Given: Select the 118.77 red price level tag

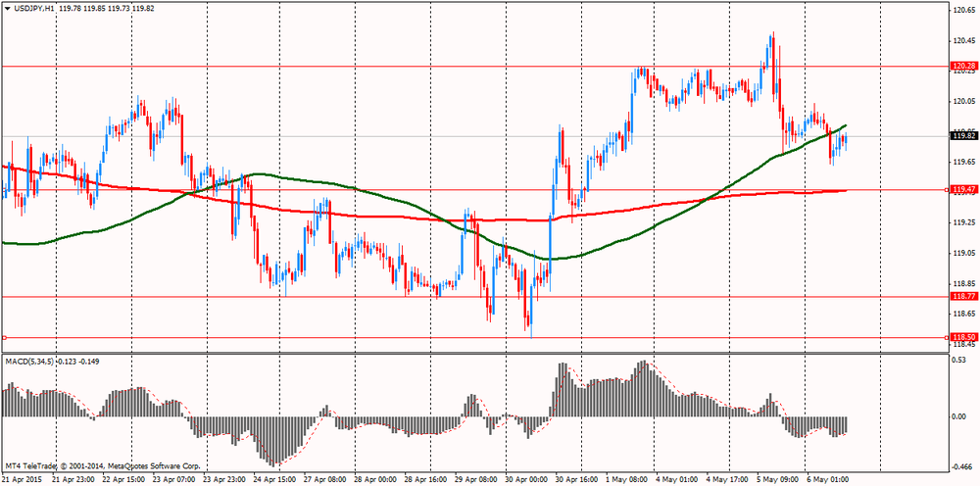Looking at the screenshot, I should 962,296.
